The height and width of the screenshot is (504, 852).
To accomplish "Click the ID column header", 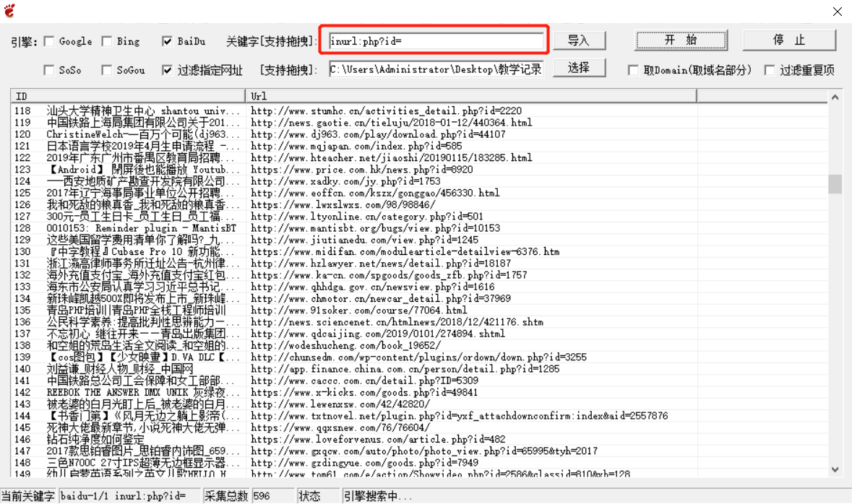I will (x=128, y=96).
